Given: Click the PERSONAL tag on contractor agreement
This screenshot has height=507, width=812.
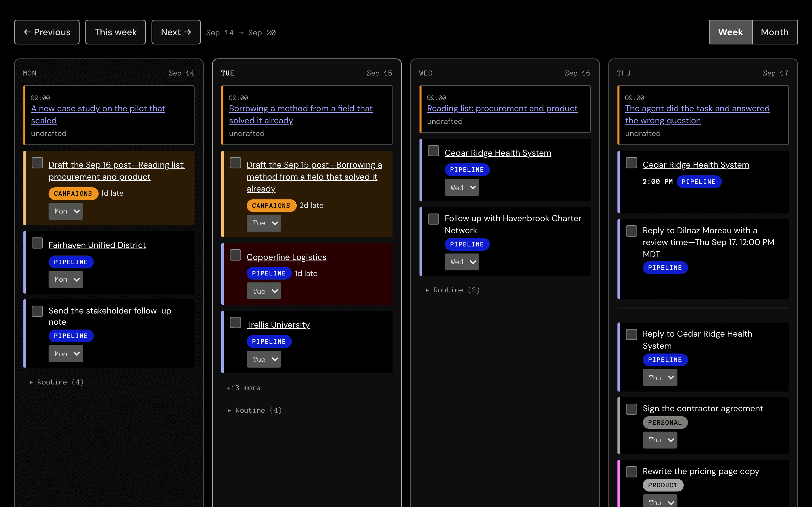Looking at the screenshot, I should click(x=665, y=422).
